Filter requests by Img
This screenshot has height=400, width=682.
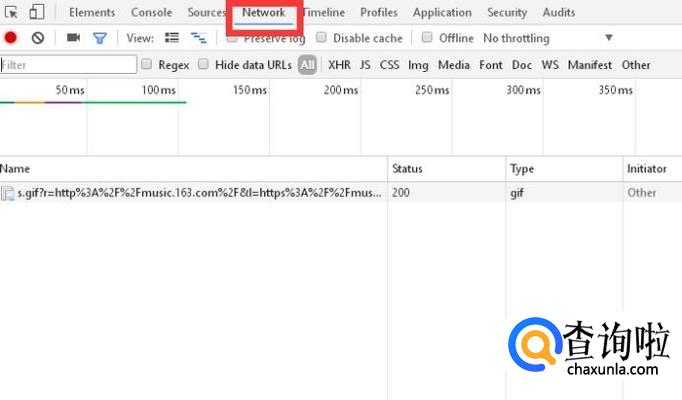(x=418, y=65)
